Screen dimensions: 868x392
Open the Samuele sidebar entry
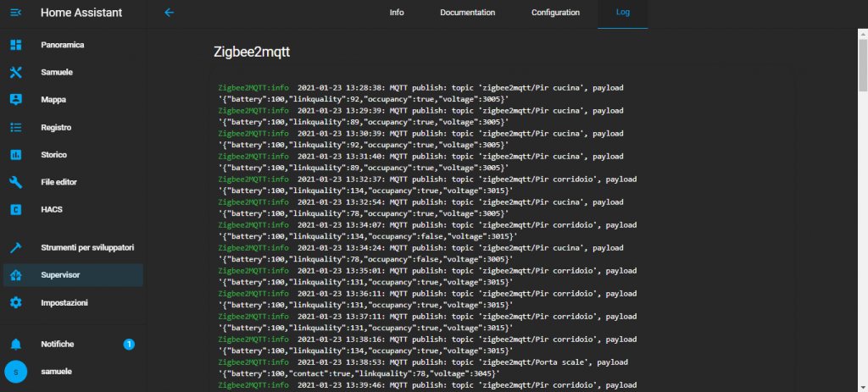click(57, 73)
